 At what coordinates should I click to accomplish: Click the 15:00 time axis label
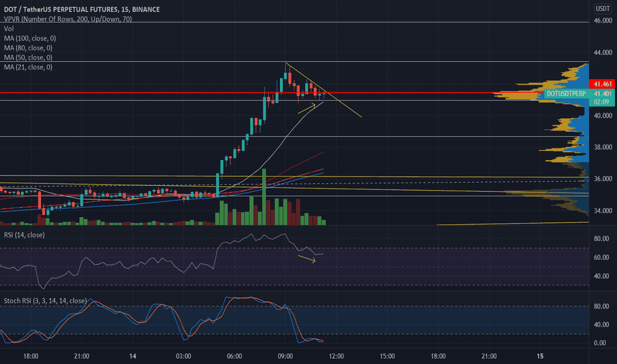click(387, 356)
